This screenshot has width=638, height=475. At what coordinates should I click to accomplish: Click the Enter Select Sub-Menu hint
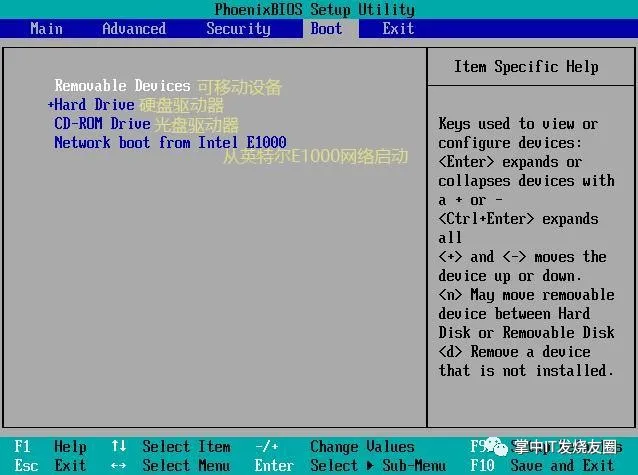point(350,465)
